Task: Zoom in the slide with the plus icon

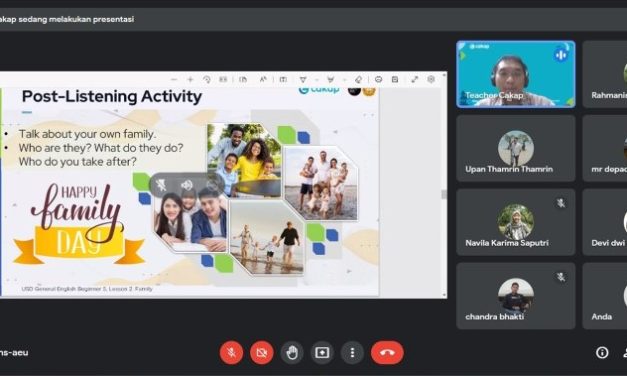Action: coord(190,80)
